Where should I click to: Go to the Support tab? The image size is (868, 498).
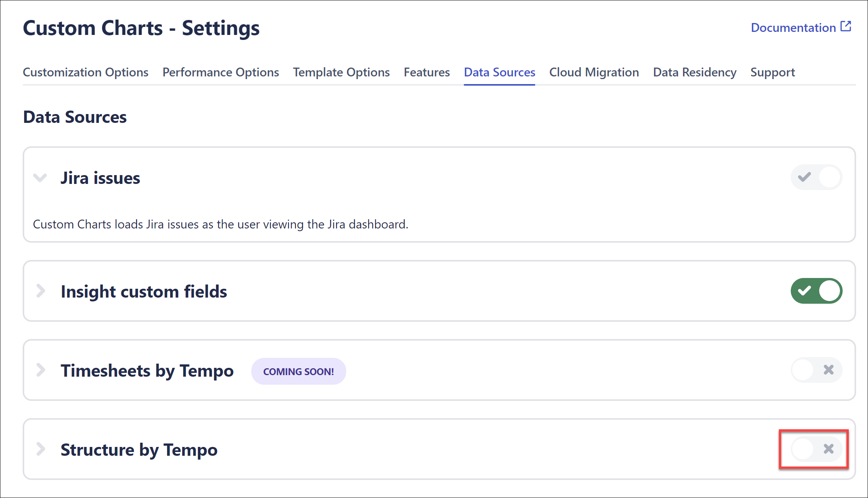point(772,72)
